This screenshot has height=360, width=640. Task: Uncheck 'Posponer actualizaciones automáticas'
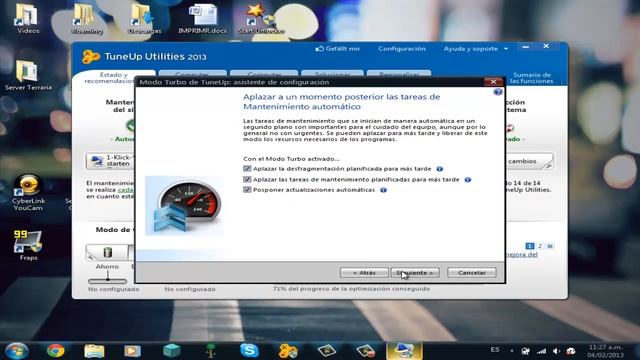[247, 190]
